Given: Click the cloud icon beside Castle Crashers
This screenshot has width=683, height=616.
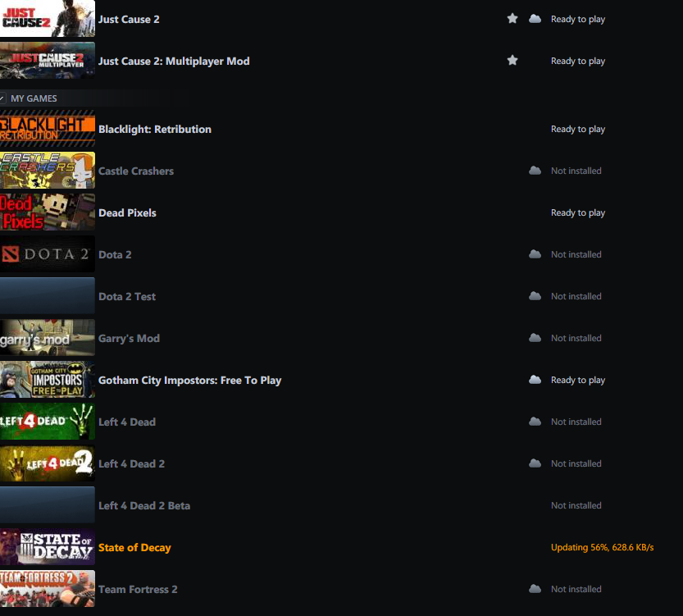Looking at the screenshot, I should [535, 171].
